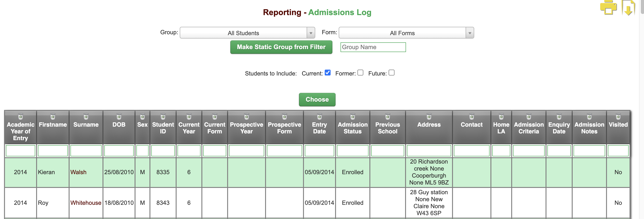Click the Academic Year of Entry filter box
Screen dimensions: 644x219
(21, 151)
